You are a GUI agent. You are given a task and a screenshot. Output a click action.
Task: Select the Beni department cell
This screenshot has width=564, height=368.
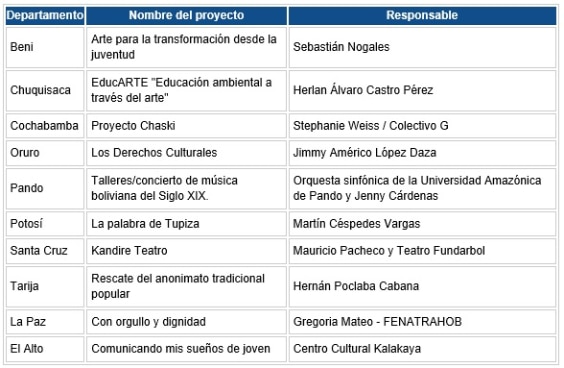(45, 47)
